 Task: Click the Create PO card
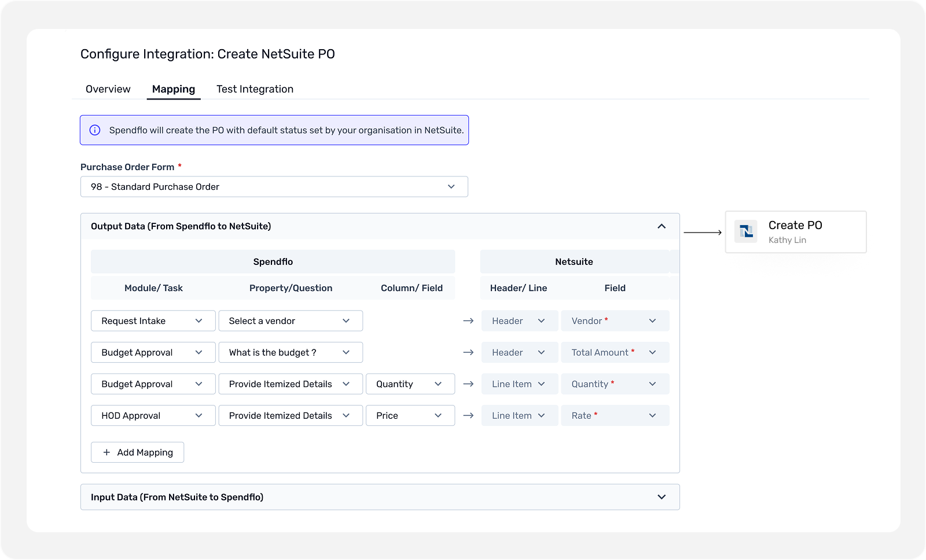pos(795,231)
